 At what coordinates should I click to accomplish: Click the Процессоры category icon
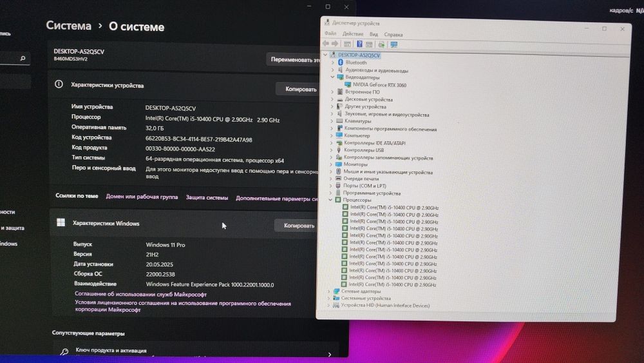(x=338, y=200)
